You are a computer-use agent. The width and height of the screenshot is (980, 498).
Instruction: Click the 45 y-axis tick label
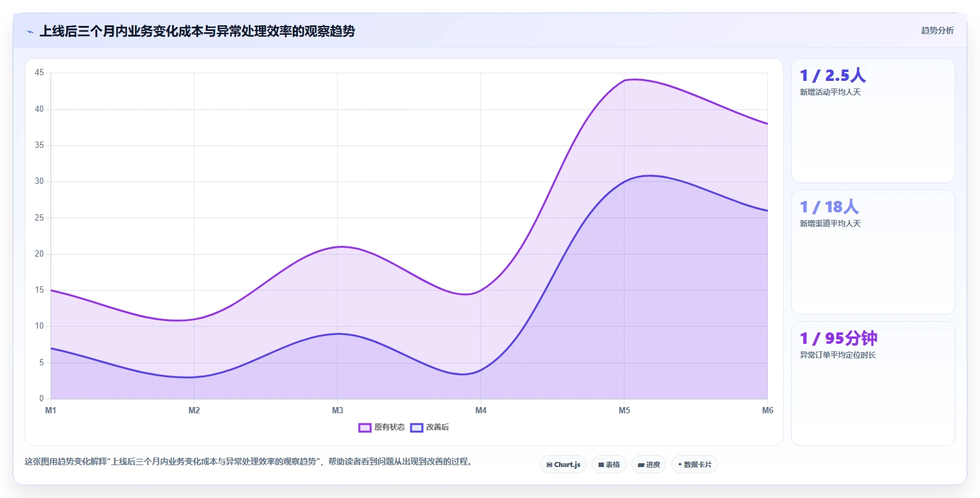click(x=40, y=73)
